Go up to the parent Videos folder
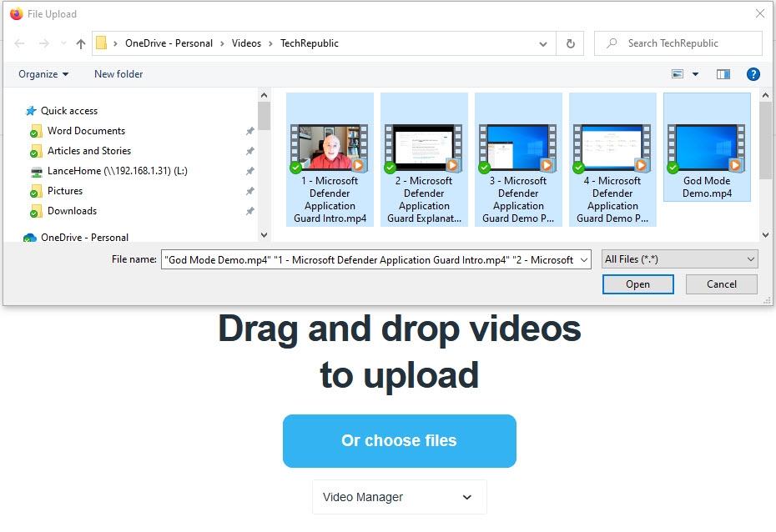The width and height of the screenshot is (776, 532). [80, 43]
